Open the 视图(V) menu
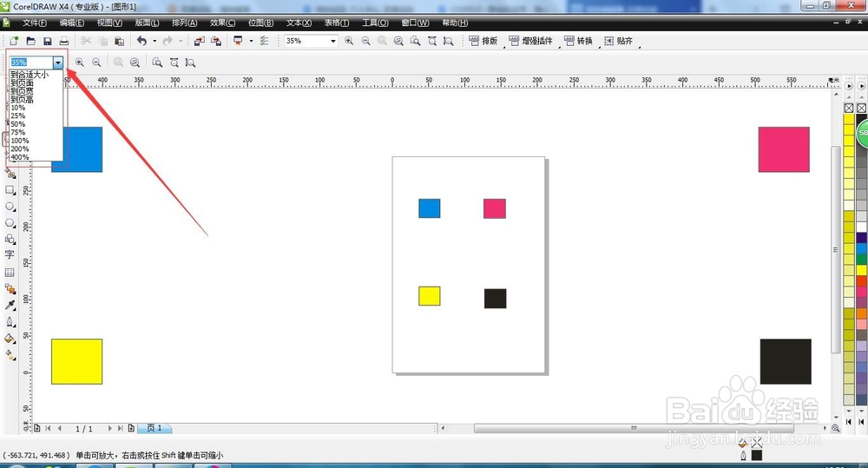The width and height of the screenshot is (868, 468). tap(109, 23)
